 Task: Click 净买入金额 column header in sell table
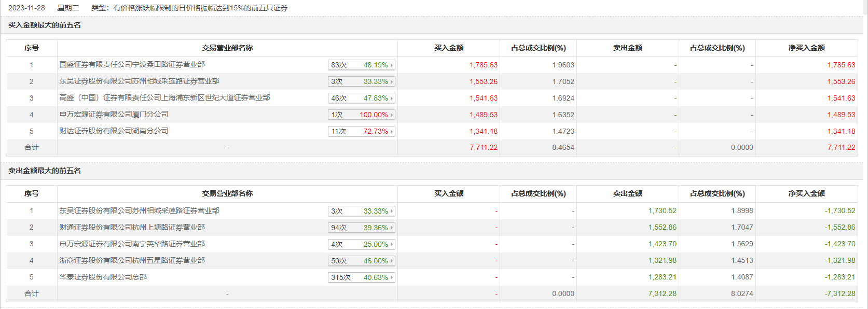coord(806,193)
